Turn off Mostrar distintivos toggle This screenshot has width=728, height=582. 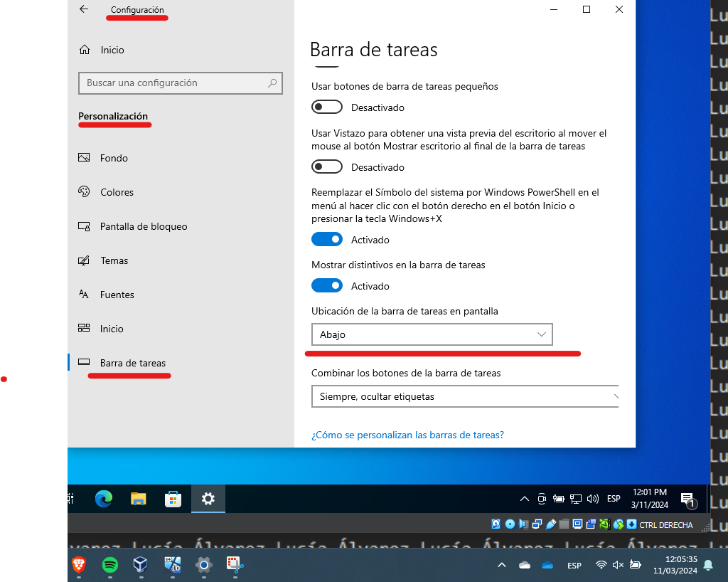(x=327, y=285)
